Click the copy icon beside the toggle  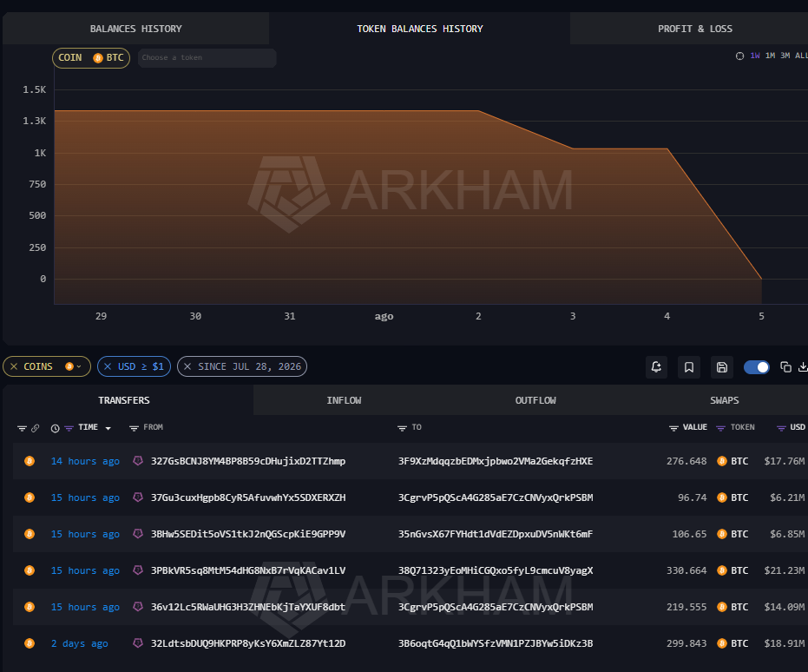click(x=785, y=367)
